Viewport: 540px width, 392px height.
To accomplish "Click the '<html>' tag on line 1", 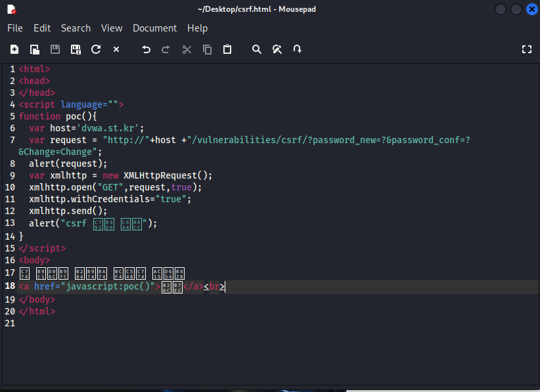I will coord(34,69).
